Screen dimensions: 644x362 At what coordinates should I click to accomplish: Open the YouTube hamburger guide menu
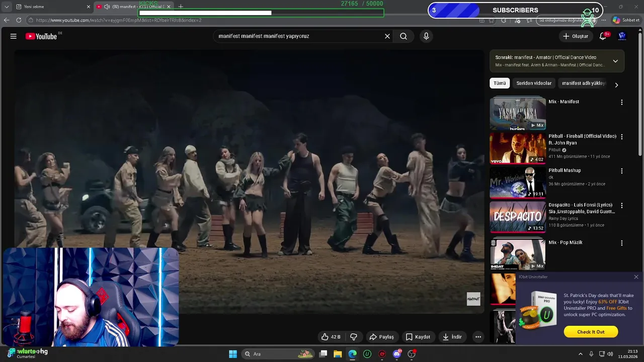(x=14, y=36)
